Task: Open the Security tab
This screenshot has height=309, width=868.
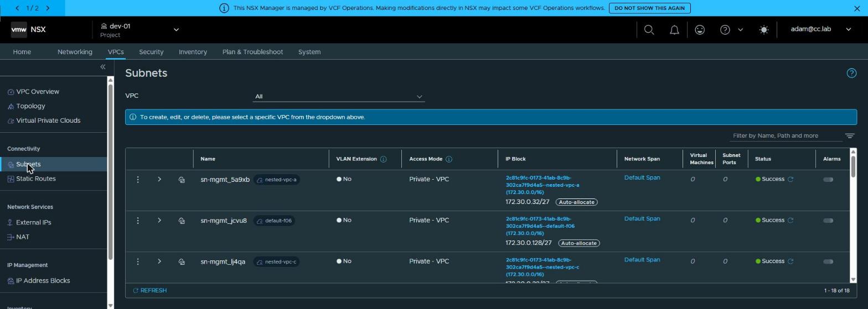Action: [x=151, y=52]
